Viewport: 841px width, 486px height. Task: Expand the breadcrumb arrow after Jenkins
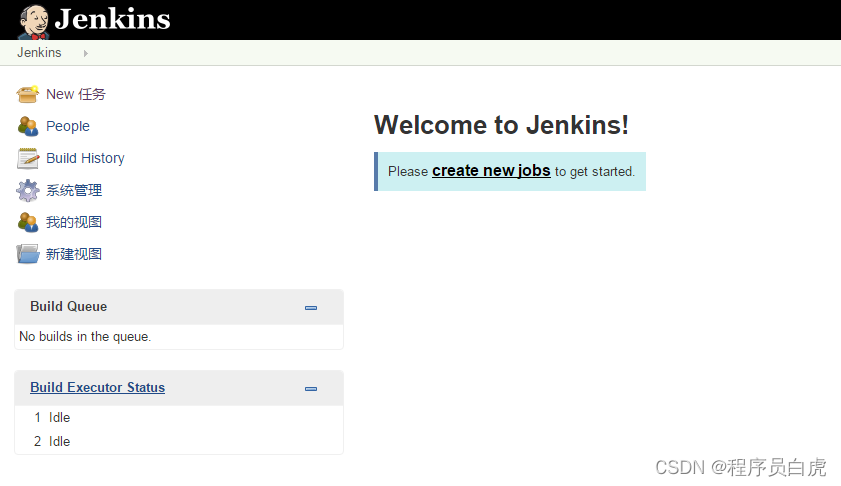85,53
